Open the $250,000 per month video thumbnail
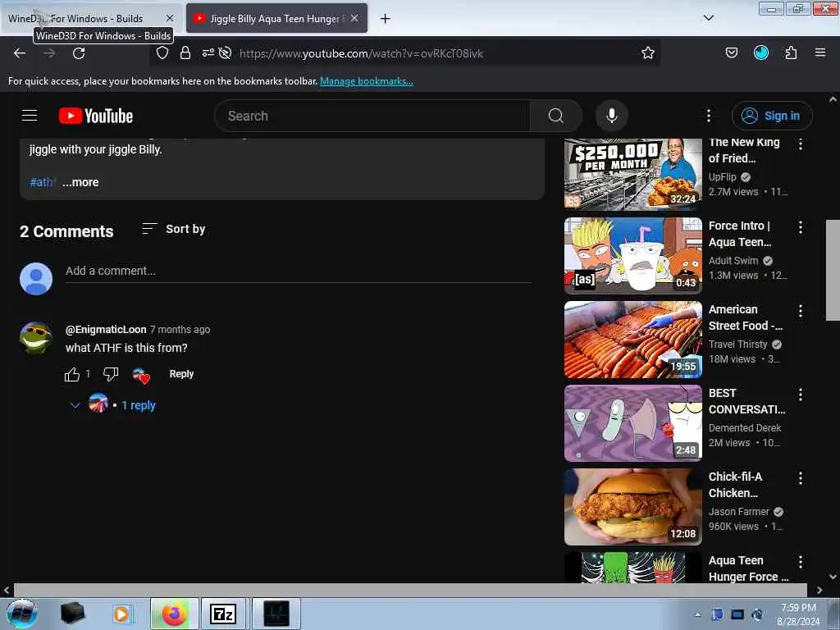Screen dimensions: 840x630 tap(632, 173)
